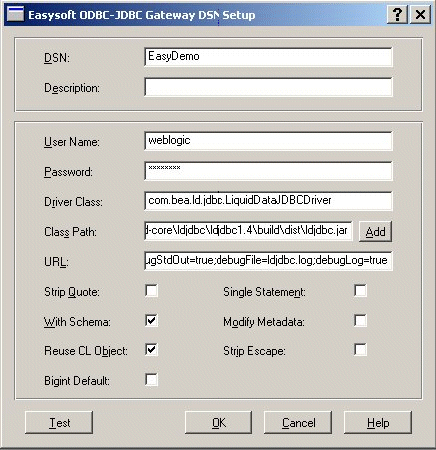Open Help from the bottom button

tap(378, 422)
